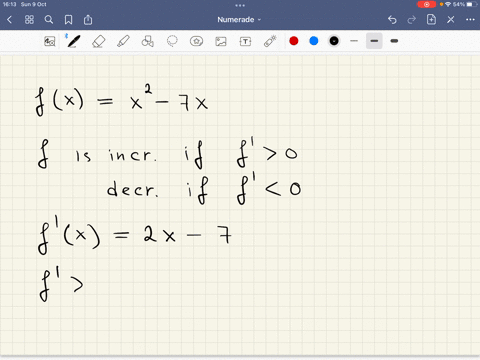Open the thumbnail grid view

click(29, 20)
